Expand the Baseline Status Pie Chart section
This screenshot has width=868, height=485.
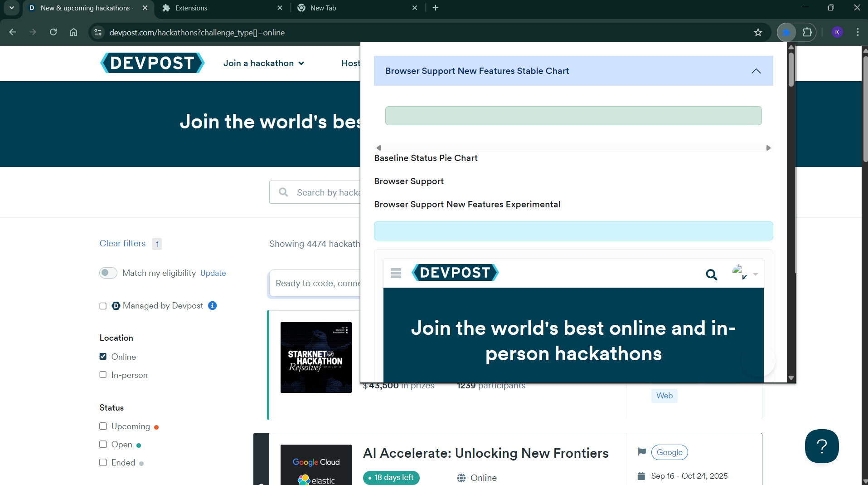point(426,158)
